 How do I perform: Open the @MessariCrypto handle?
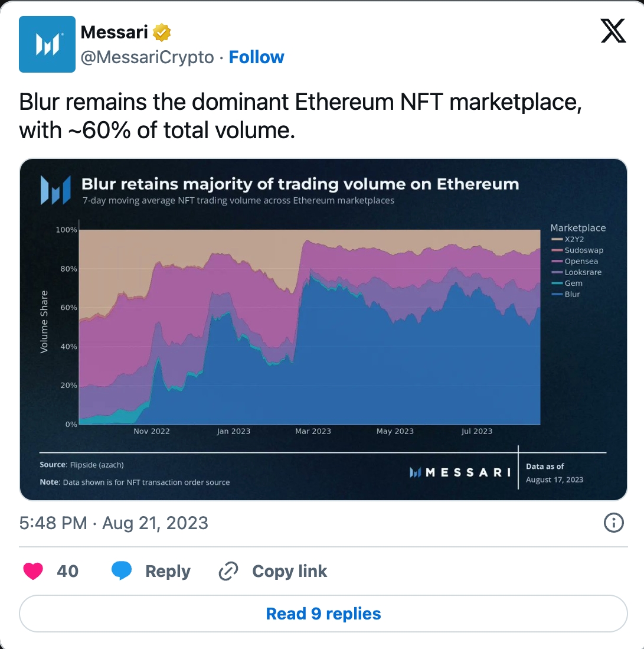point(147,57)
